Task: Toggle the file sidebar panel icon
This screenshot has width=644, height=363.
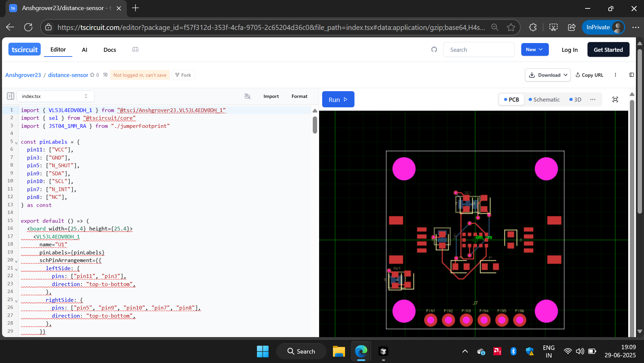Action: point(10,96)
